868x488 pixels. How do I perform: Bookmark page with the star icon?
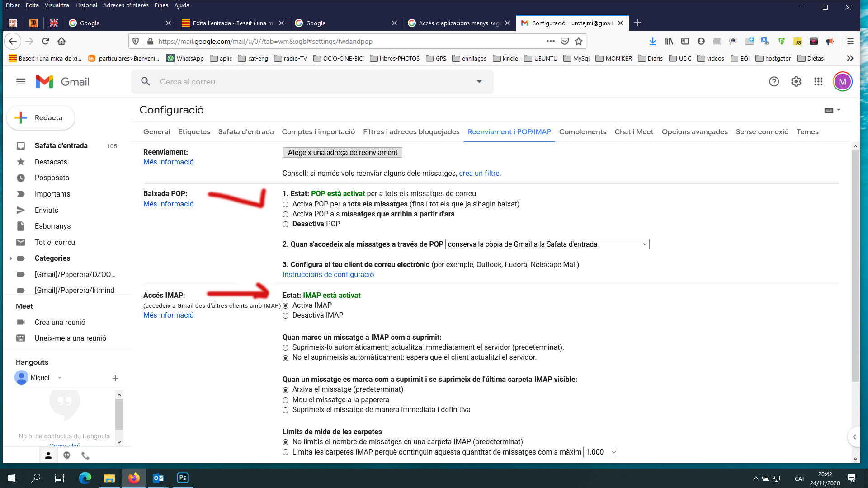(579, 42)
